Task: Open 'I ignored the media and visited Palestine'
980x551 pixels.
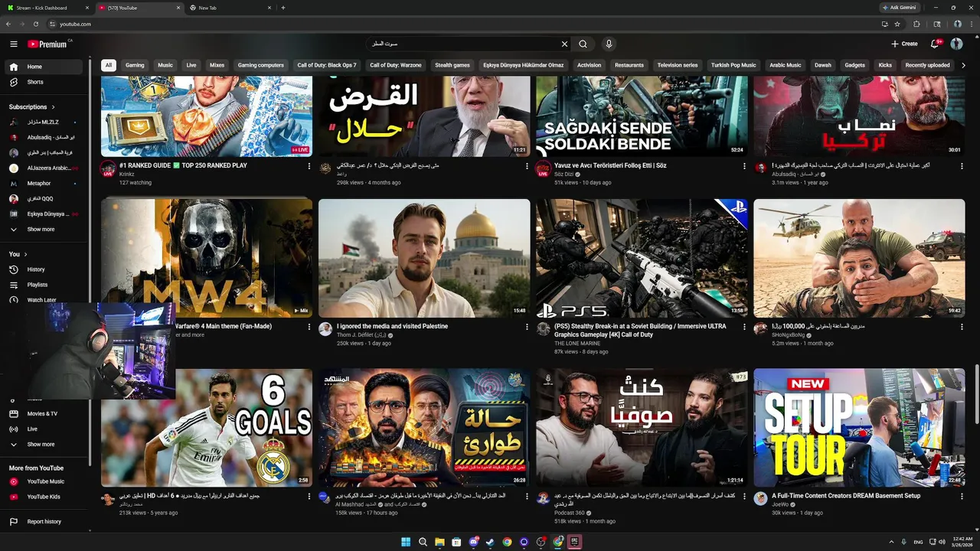Action: click(393, 326)
